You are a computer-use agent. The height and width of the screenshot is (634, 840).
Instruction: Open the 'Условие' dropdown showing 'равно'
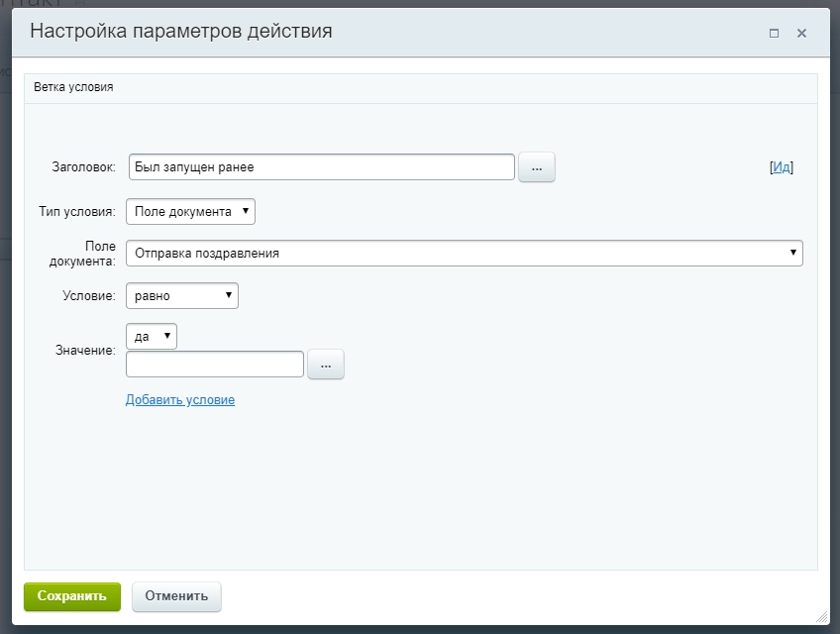[x=182, y=295]
